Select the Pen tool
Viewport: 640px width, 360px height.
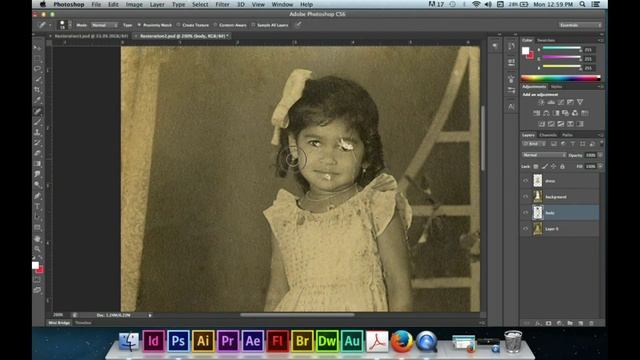(x=38, y=196)
